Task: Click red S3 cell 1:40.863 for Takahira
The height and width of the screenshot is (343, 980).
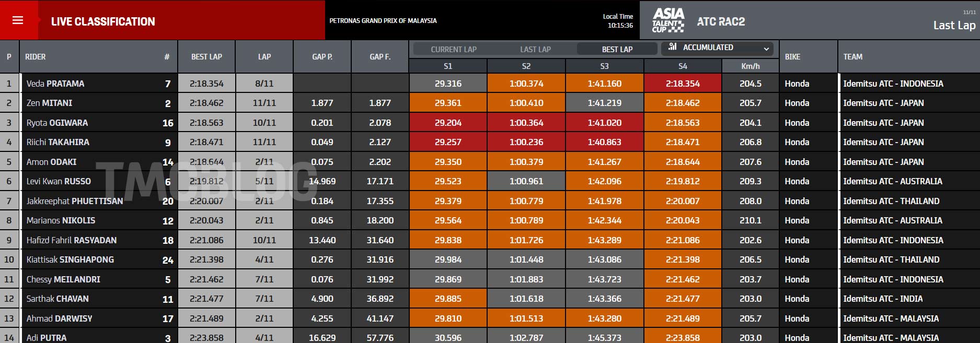Action: 604,142
